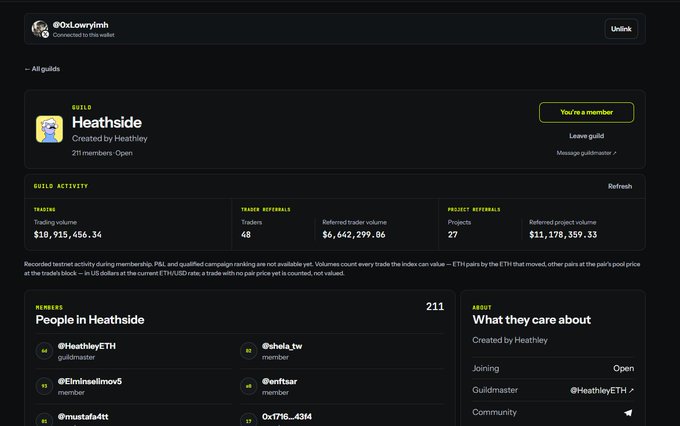The height and width of the screenshot is (426, 680).
Task: Open @HeathleyETH guildmaster external link
Action: [x=602, y=390]
